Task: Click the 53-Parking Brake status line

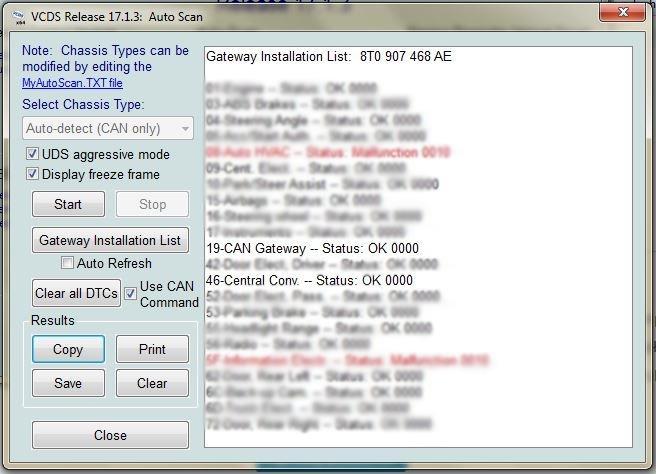Action: 313,312
